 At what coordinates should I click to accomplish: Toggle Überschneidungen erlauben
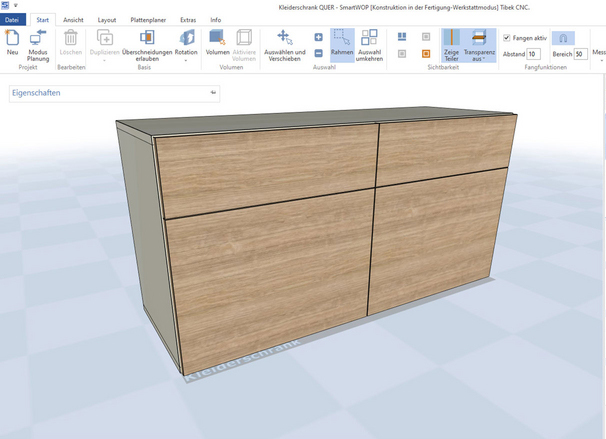pos(147,45)
